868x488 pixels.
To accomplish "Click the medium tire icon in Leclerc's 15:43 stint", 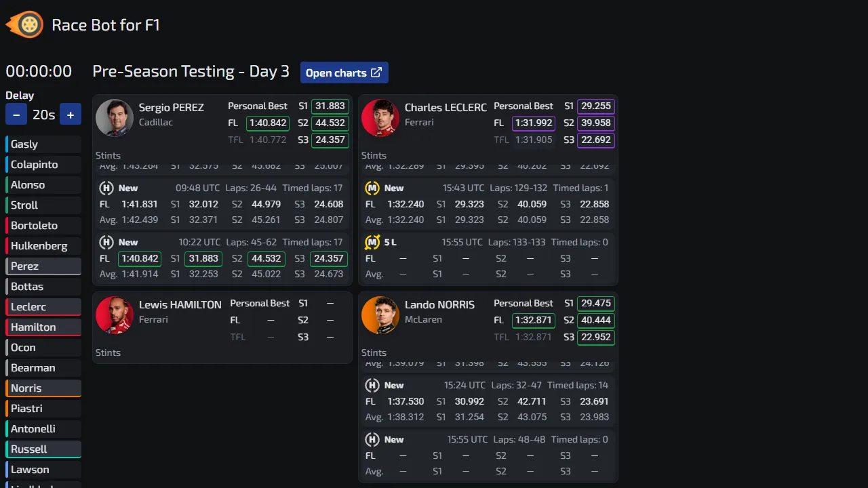I will (x=372, y=188).
